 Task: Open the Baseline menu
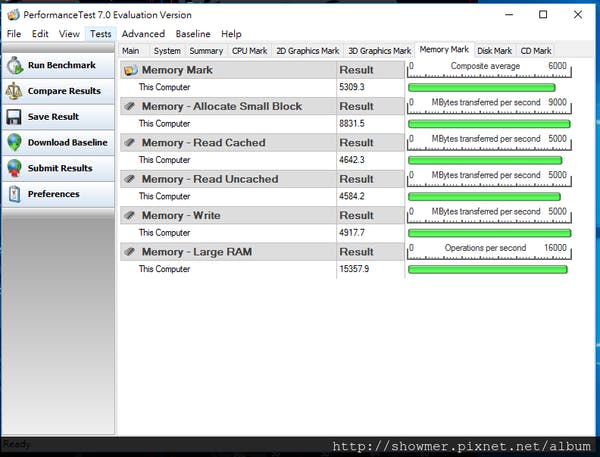point(193,34)
